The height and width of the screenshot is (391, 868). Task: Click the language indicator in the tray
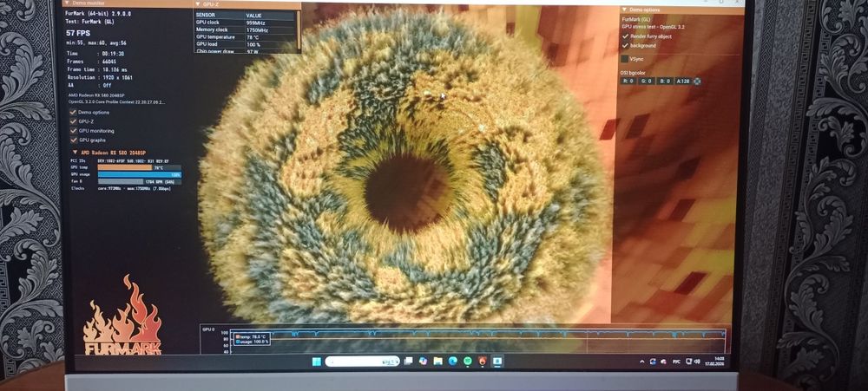tap(676, 362)
